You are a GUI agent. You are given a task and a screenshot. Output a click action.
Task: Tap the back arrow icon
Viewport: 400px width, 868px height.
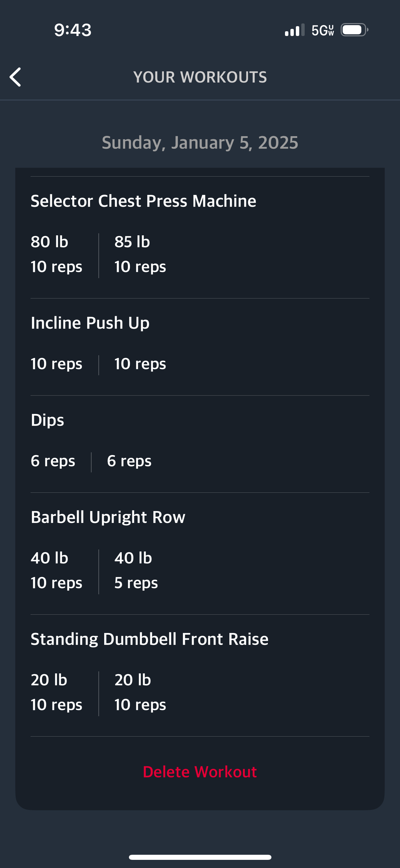pos(15,77)
